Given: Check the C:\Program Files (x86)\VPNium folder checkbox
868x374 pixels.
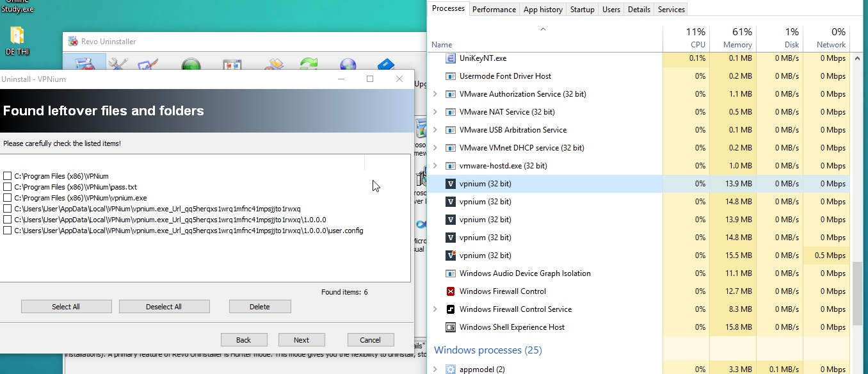Looking at the screenshot, I should tap(7, 176).
